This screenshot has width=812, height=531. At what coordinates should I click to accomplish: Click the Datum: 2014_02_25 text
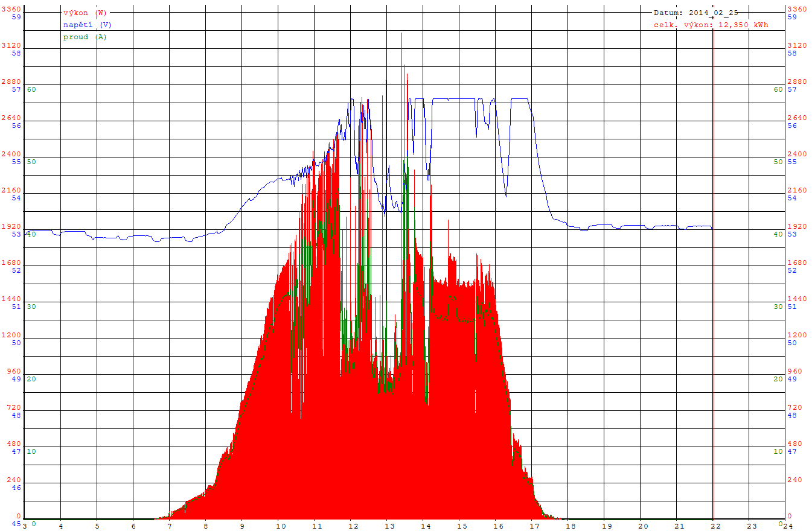(x=696, y=13)
